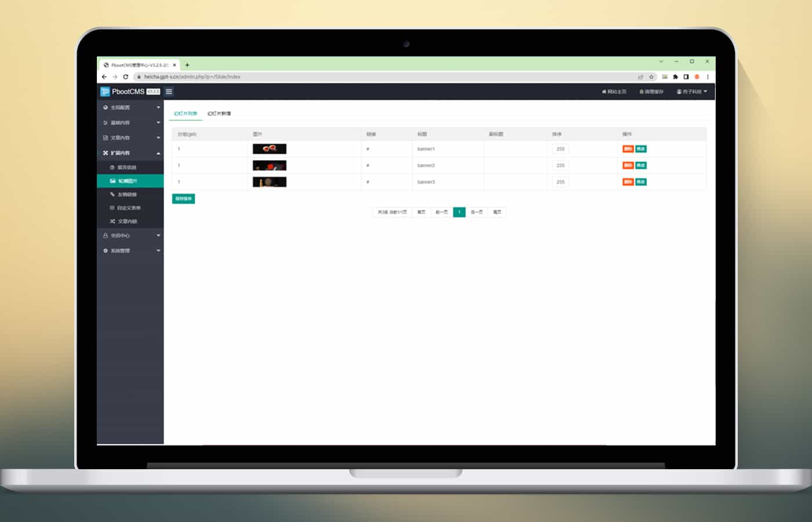The width and height of the screenshot is (812, 522).
Task: Click the PbootCMS logo icon
Action: point(105,92)
